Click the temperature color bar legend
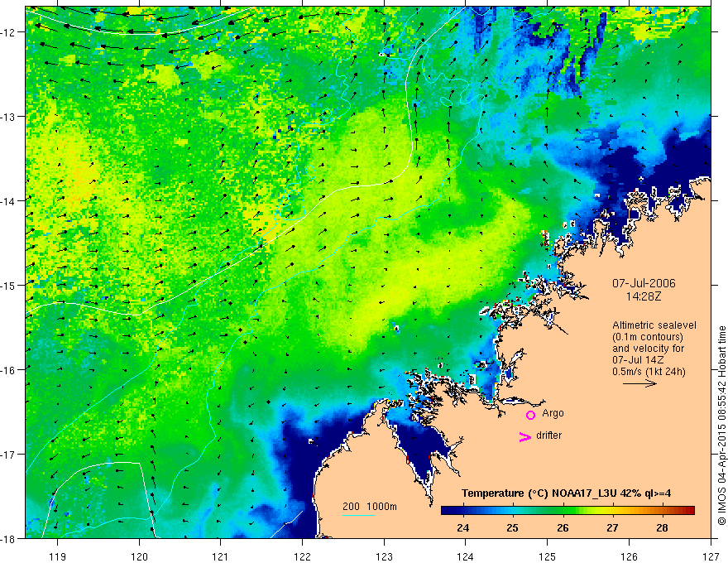 tap(568, 510)
